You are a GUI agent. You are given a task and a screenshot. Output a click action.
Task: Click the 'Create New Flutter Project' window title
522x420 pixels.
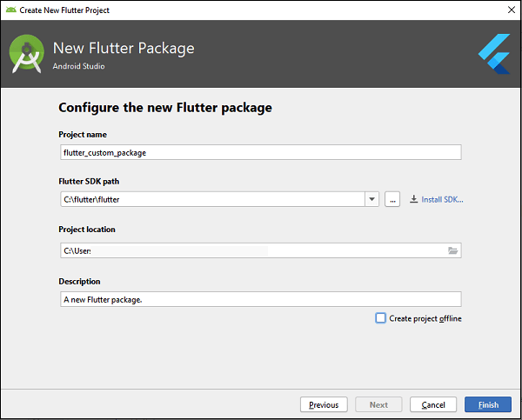[64, 10]
